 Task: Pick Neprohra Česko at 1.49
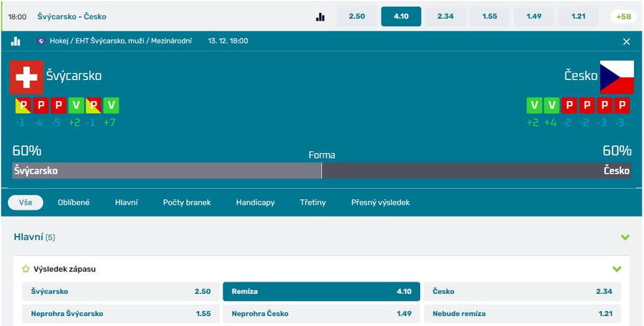tap(321, 313)
